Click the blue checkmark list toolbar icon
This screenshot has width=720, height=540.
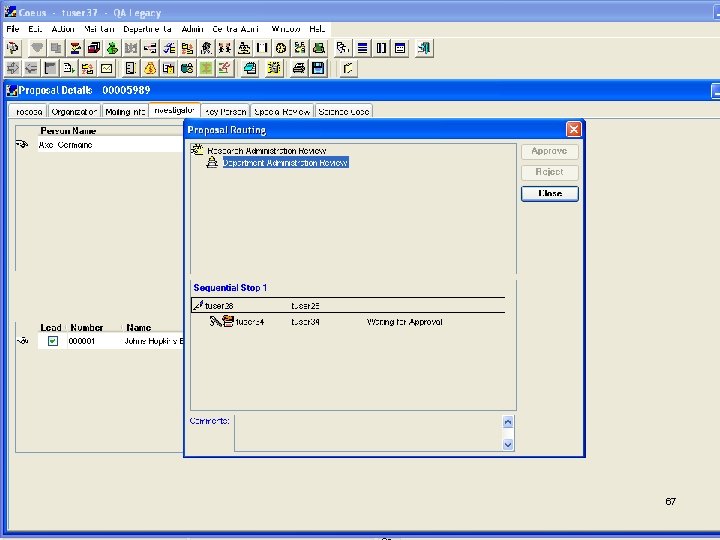pyautogui.click(x=169, y=48)
